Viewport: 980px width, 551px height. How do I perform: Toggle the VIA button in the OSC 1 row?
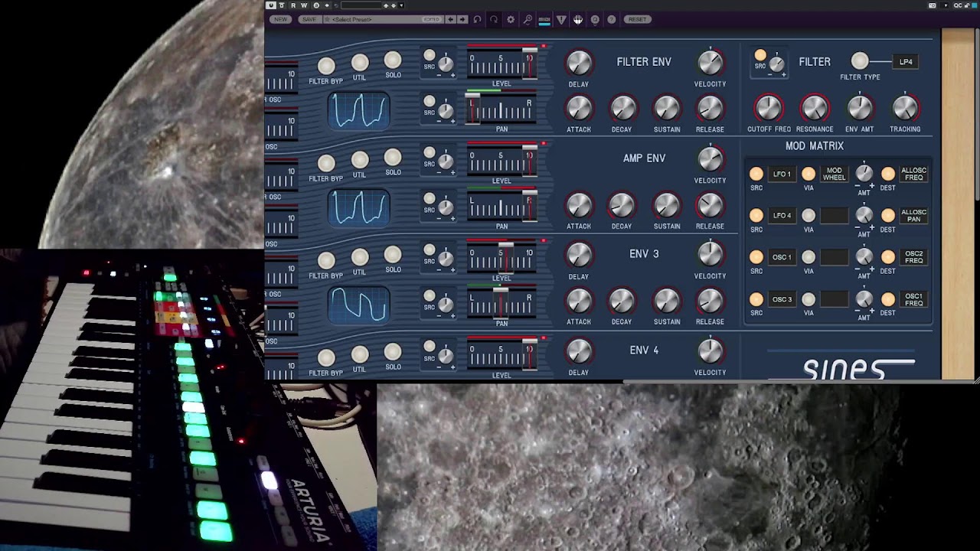pyautogui.click(x=808, y=258)
